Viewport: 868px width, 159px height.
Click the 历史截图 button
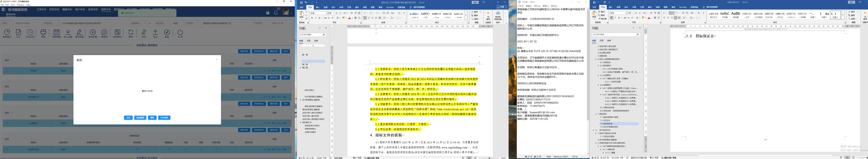[x=164, y=118]
